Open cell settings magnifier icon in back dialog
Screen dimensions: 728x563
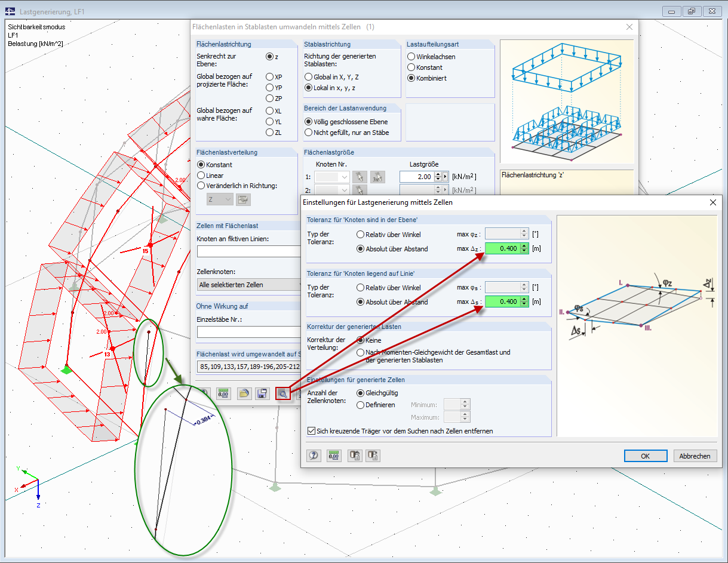click(x=282, y=393)
